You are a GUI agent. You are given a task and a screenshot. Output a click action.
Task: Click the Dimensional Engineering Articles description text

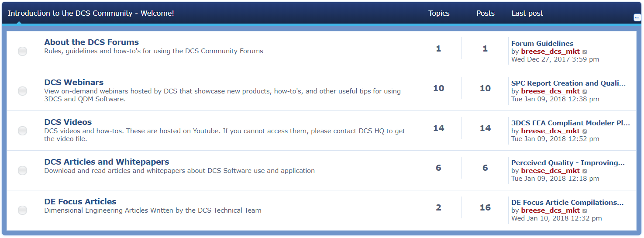point(153,210)
